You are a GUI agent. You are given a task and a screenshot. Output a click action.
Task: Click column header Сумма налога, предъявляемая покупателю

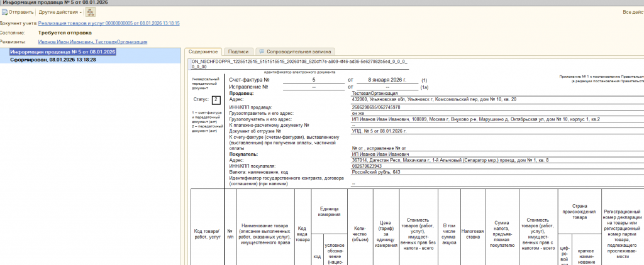501,234
